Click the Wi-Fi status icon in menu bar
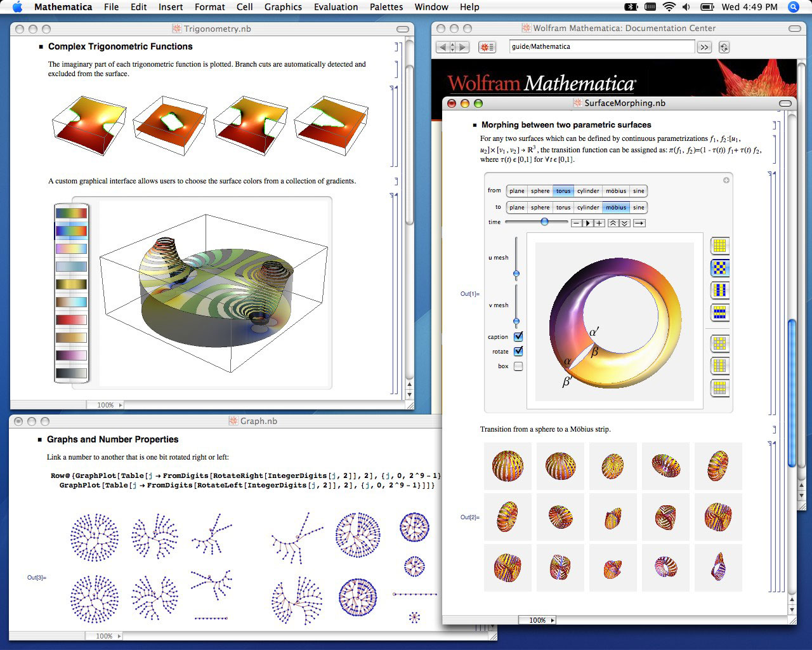 coord(669,7)
